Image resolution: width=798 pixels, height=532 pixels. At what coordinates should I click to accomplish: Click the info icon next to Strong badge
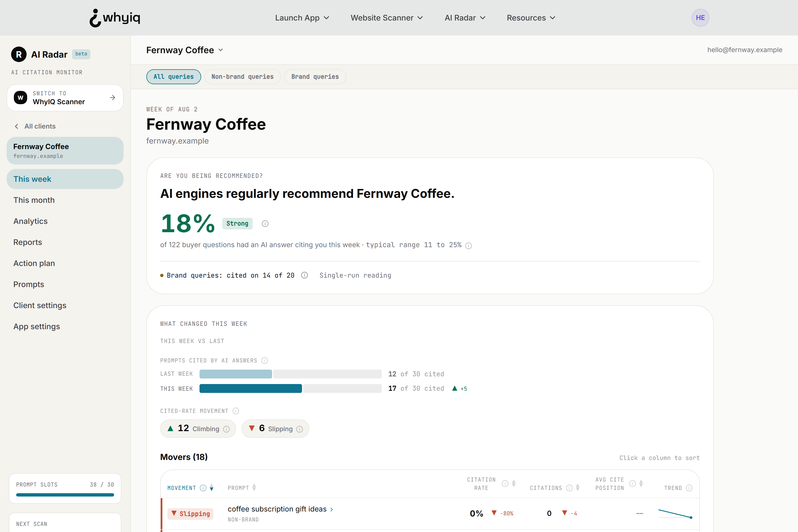(x=265, y=224)
